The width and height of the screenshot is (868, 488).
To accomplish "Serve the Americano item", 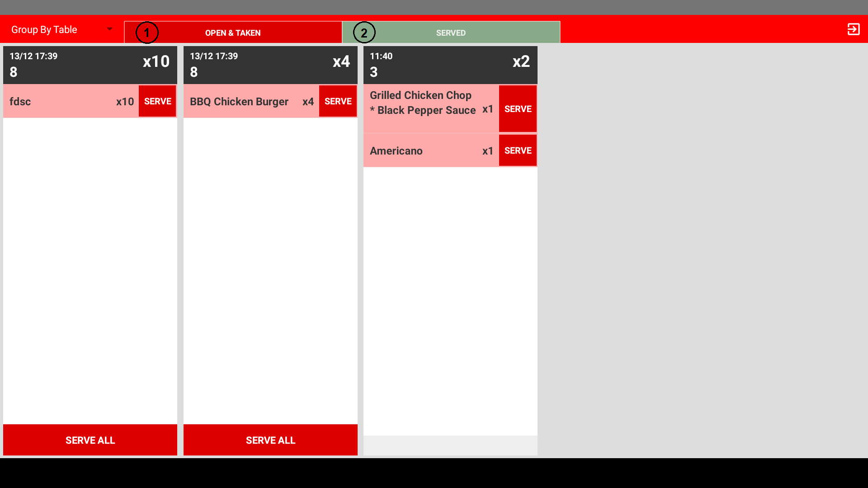I will click(518, 150).
